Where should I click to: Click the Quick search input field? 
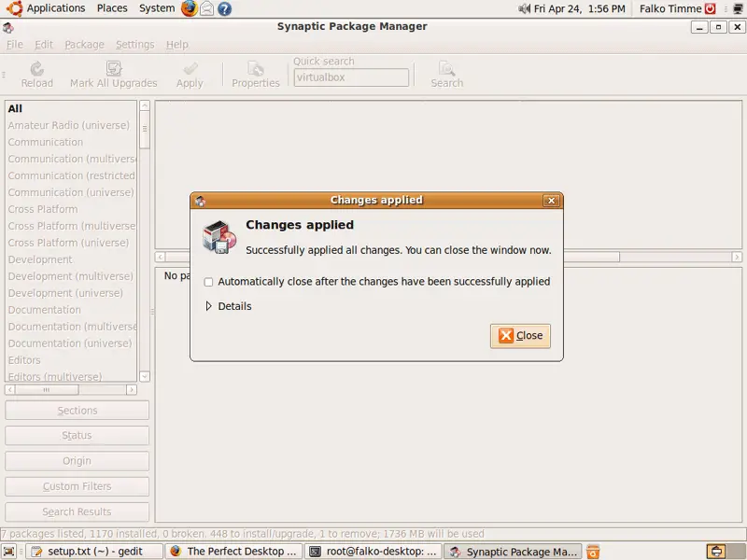tap(351, 77)
